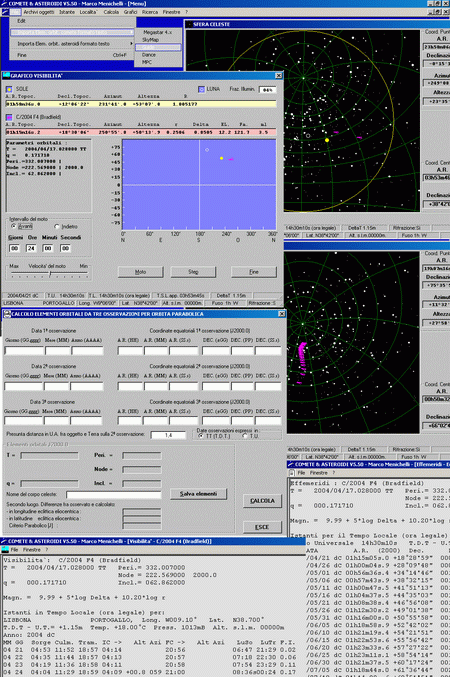Click the Effemeridi window menu bar icon
This screenshot has width=450, height=677.
(292, 473)
